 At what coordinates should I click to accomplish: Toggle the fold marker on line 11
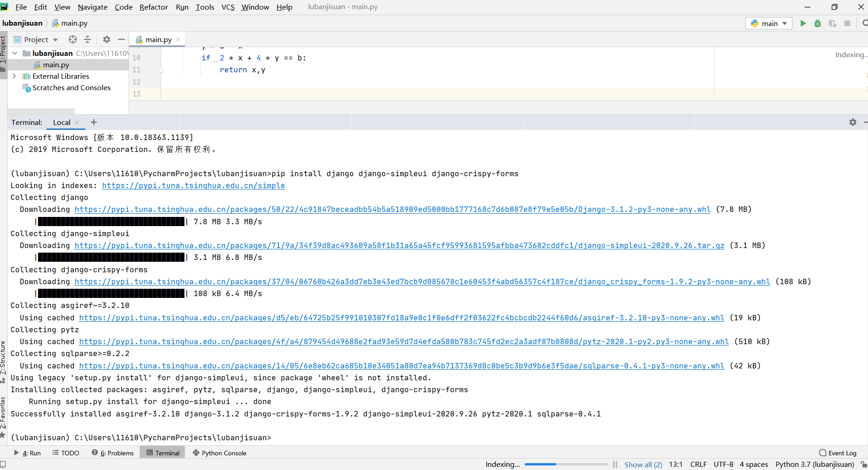pos(161,70)
